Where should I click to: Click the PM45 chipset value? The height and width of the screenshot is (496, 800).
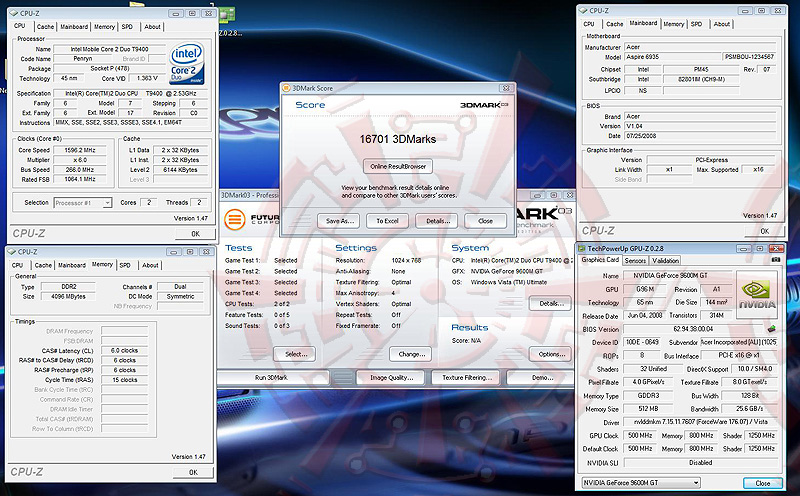701,69
